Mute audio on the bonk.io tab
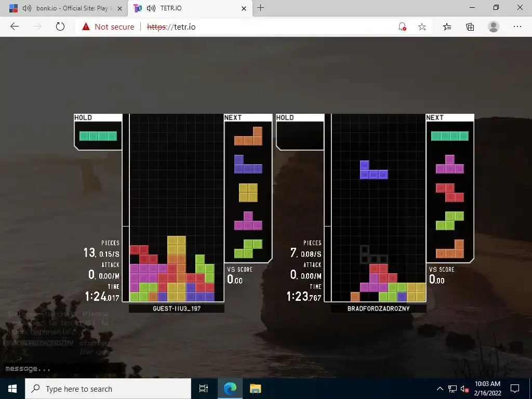The image size is (532, 399). (x=27, y=8)
